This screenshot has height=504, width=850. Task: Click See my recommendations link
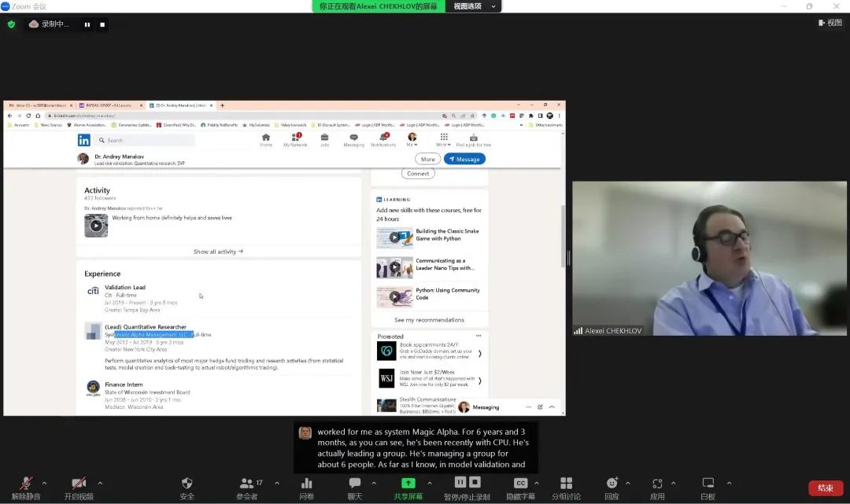coord(430,320)
